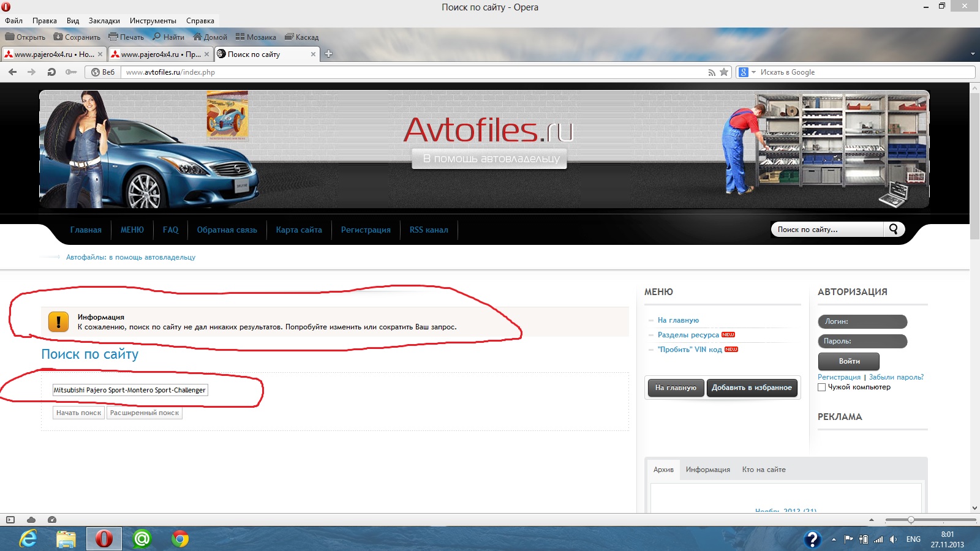Click the Opera Link cloud icon
The image size is (980, 551).
[x=31, y=520]
